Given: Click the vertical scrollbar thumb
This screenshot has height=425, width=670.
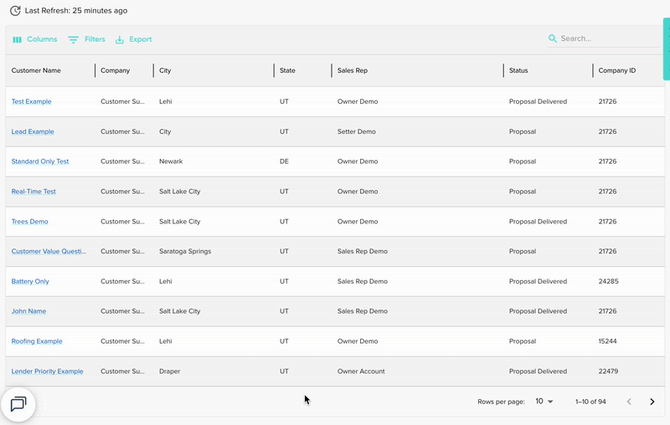Looking at the screenshot, I should [x=666, y=48].
